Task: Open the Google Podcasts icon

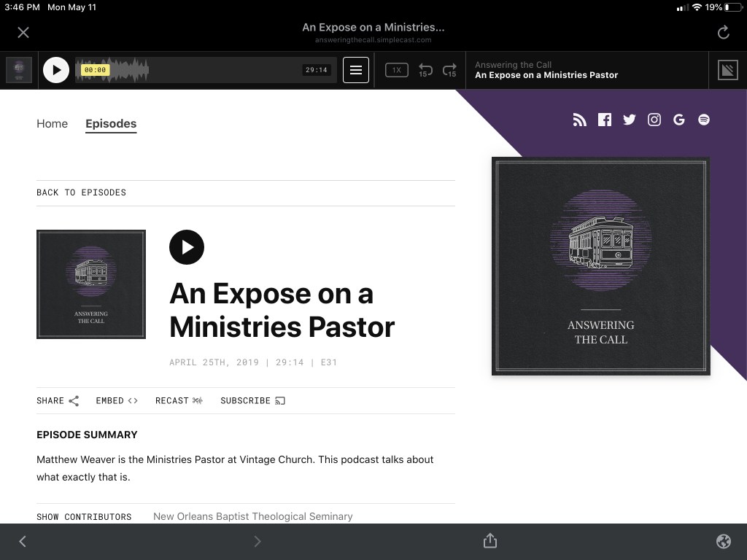Action: click(679, 120)
